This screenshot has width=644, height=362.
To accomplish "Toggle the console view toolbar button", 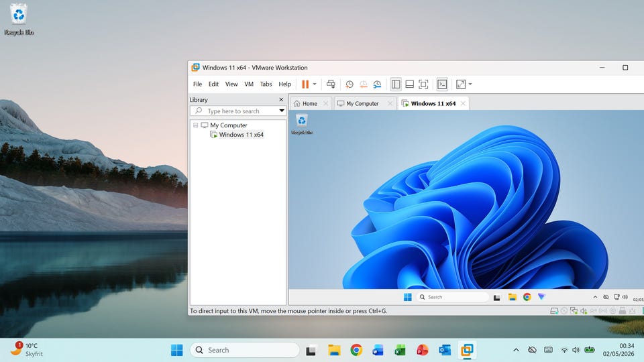I will (442, 84).
